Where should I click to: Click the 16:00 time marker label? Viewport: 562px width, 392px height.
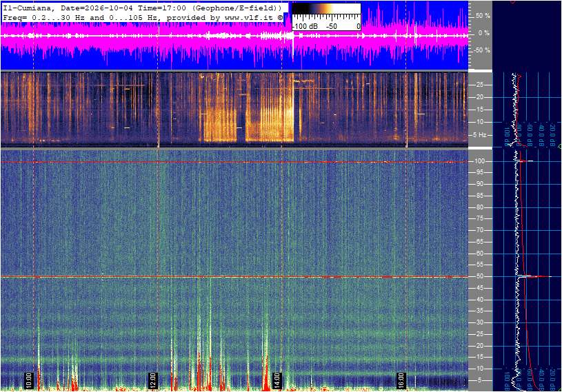click(401, 380)
